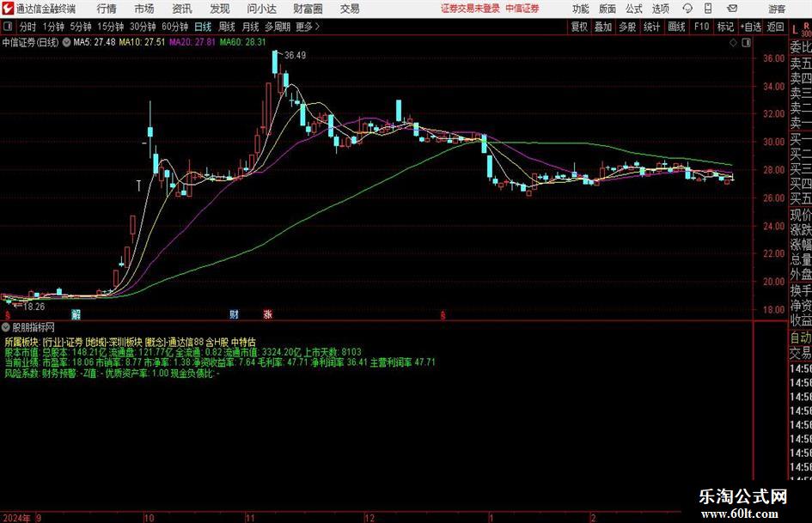Open the 财富圈 menu
Viewport: 812px width, 523px height.
(x=308, y=9)
